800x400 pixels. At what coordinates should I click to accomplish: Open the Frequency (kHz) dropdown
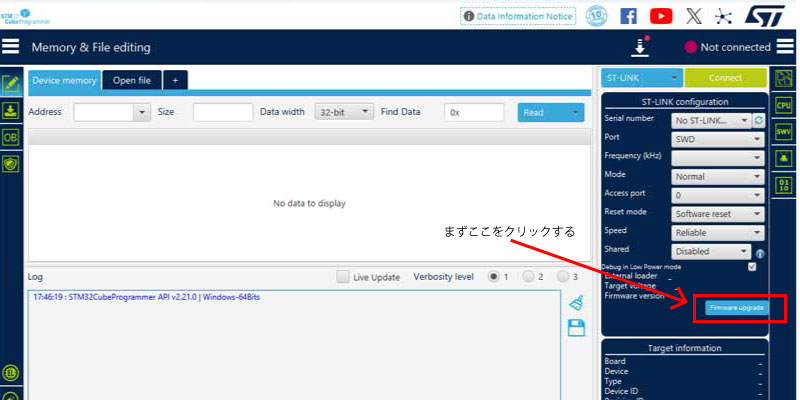(717, 158)
